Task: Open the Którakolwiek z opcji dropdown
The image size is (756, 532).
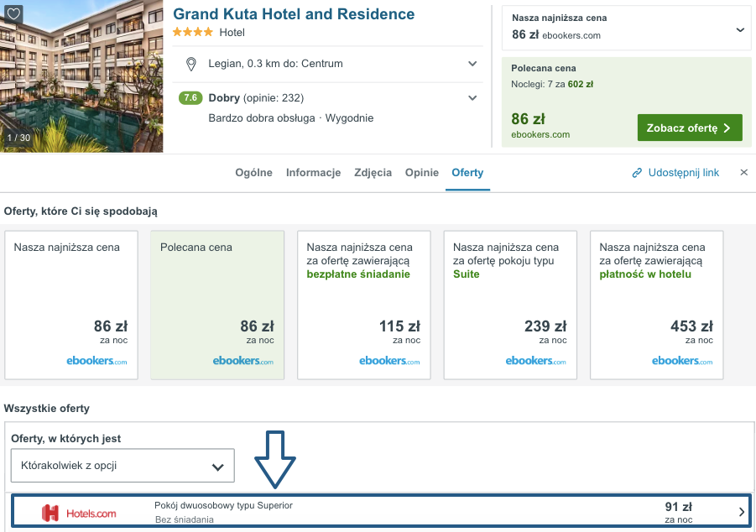Action: tap(123, 466)
